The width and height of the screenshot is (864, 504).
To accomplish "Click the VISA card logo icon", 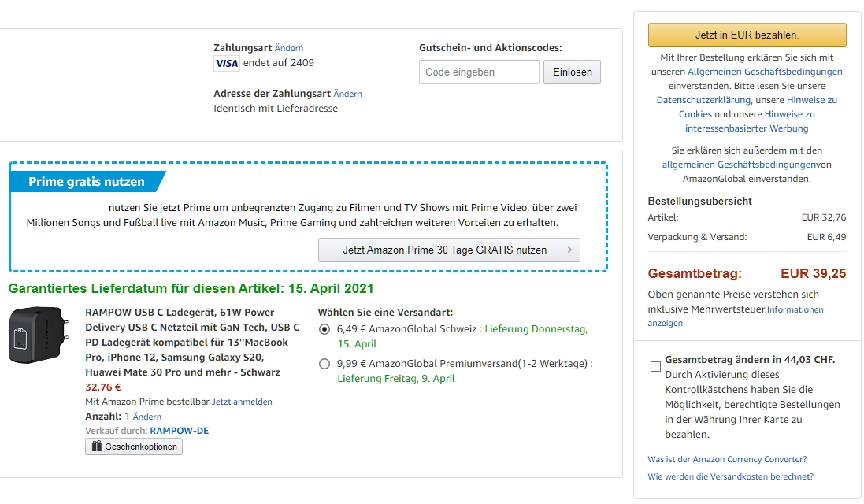I will pyautogui.click(x=227, y=63).
